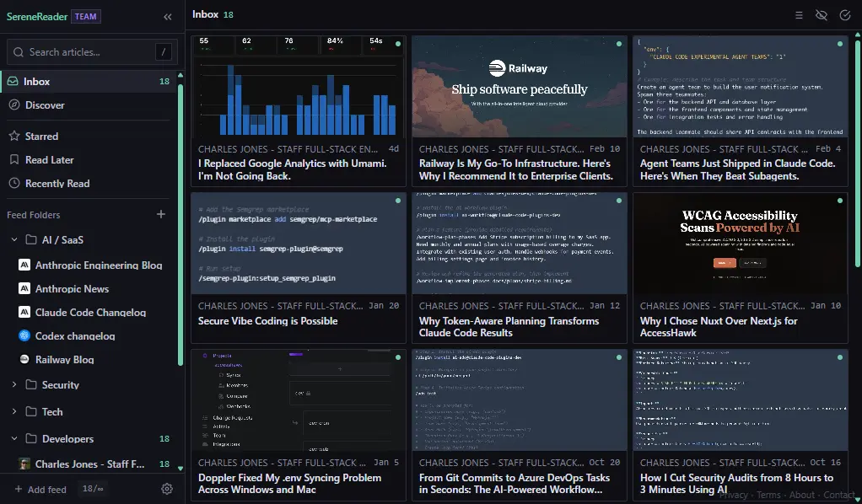The height and width of the screenshot is (504, 862).
Task: Click the slash shortcut badge in search
Action: tap(164, 52)
